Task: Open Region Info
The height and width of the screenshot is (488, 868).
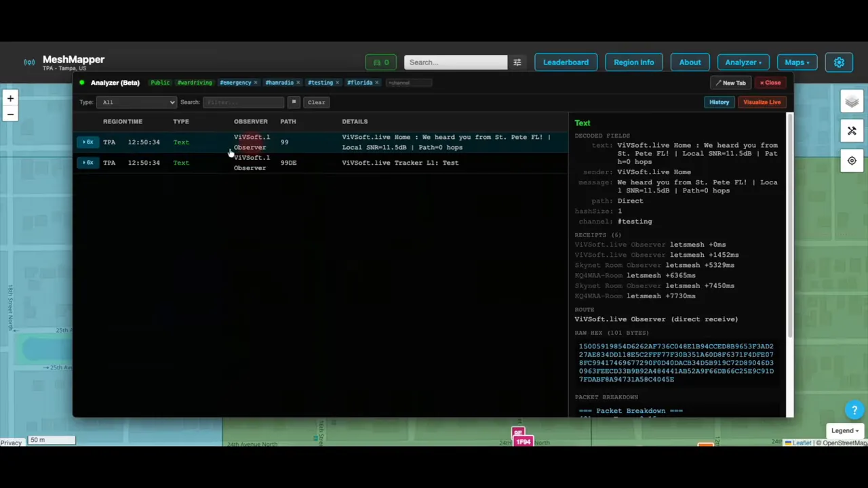Action: (x=633, y=62)
